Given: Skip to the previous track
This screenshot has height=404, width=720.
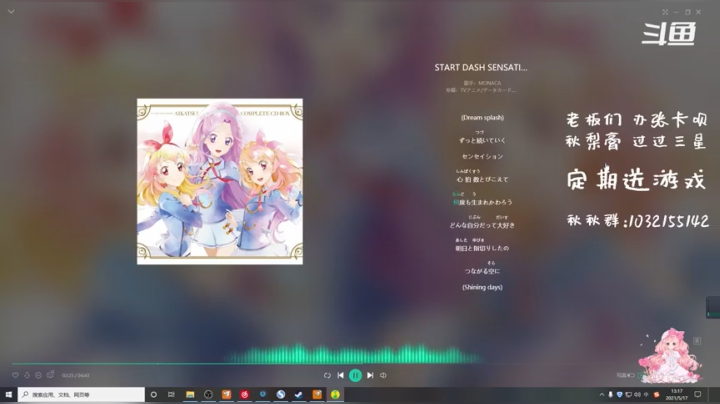Looking at the screenshot, I should tap(341, 375).
